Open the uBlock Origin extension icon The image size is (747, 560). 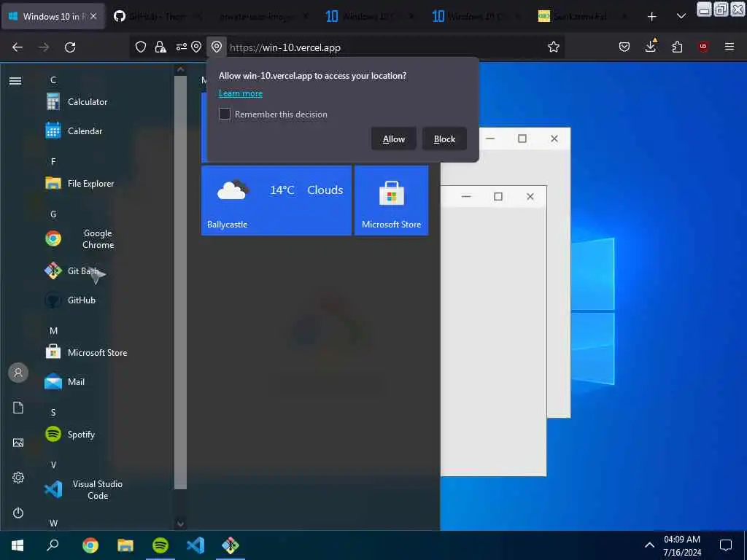(703, 47)
